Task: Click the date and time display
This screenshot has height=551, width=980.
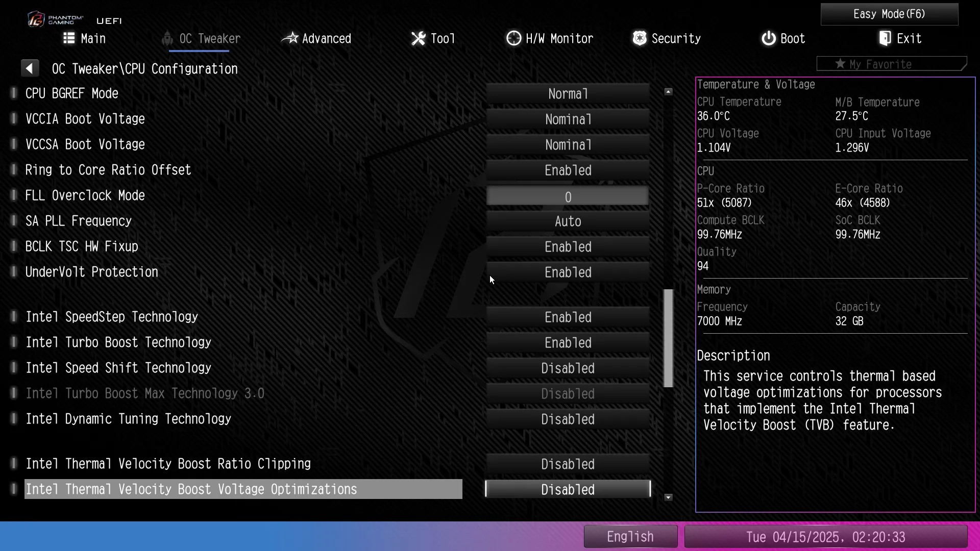Action: (x=826, y=537)
